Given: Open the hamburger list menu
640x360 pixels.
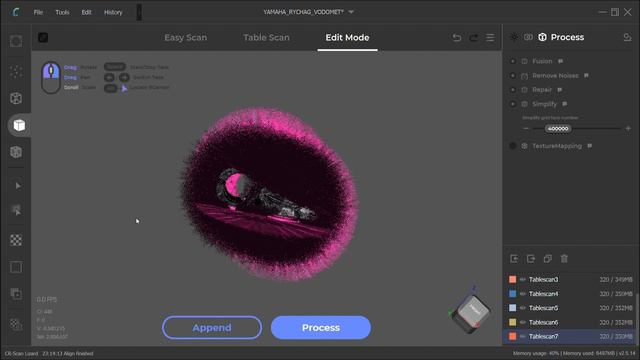Looking at the screenshot, I should pos(490,38).
